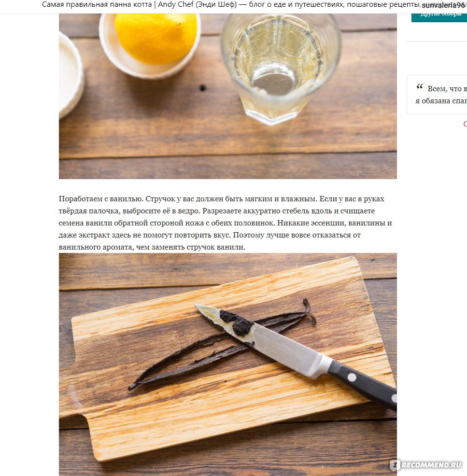The image size is (467, 476).
Task: Click the RECOMMEND.RU watermark logo
Action: pos(426,464)
